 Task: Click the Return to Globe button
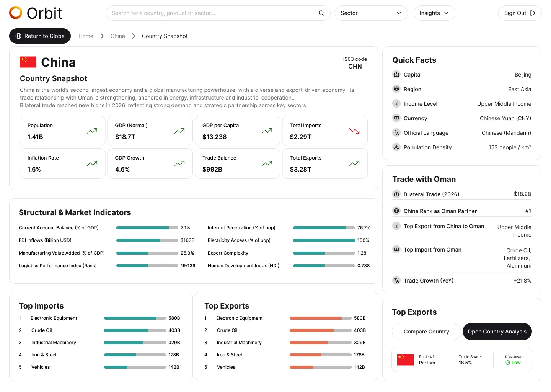click(40, 36)
